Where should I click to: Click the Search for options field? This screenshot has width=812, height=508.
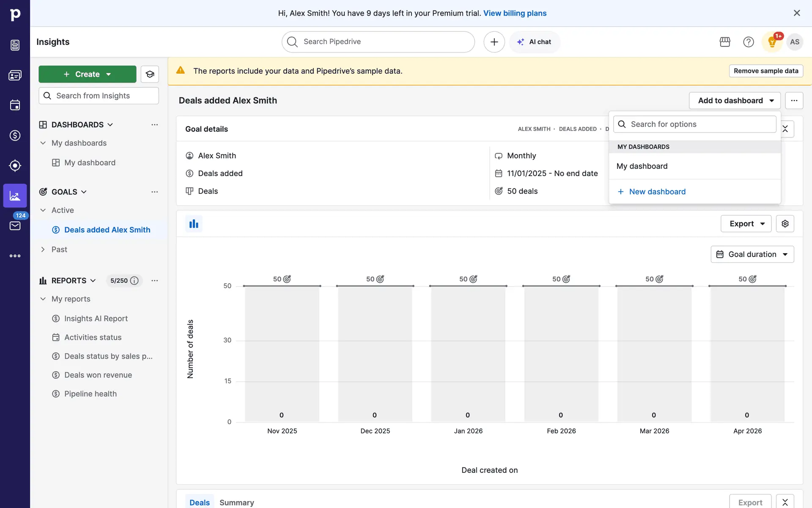694,124
